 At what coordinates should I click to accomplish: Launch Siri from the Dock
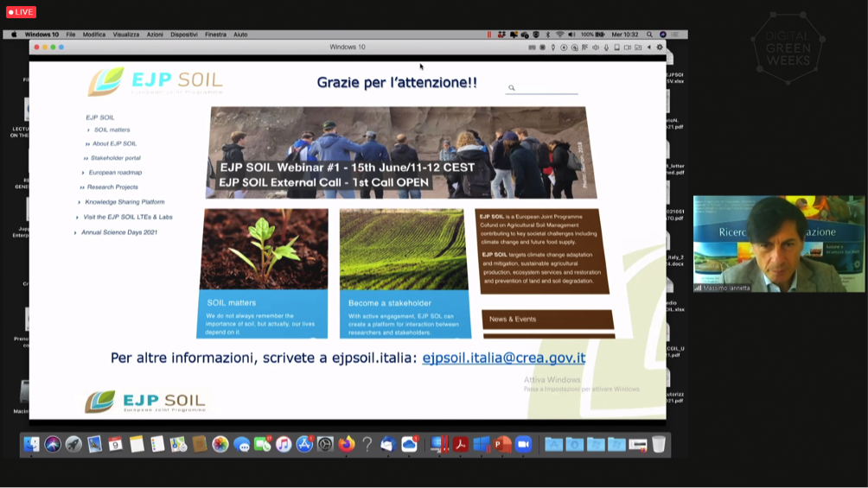pos(53,444)
